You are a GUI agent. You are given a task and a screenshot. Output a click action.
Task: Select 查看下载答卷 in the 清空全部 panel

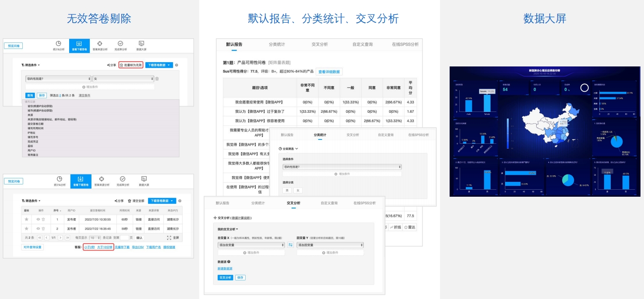coord(81,181)
